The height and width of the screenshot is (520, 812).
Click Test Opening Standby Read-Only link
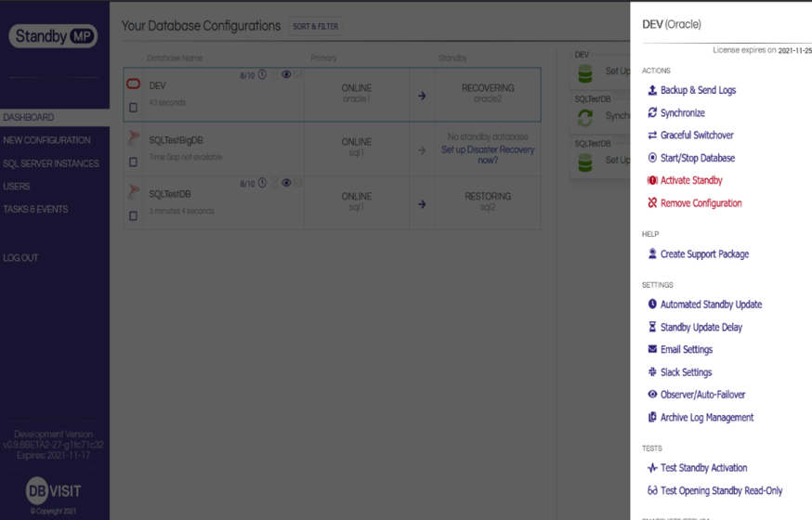[721, 490]
